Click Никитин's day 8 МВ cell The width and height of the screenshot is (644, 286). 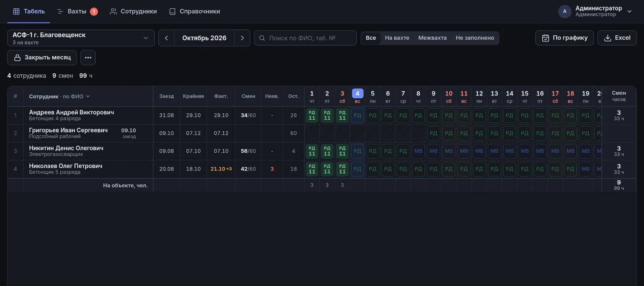click(418, 151)
